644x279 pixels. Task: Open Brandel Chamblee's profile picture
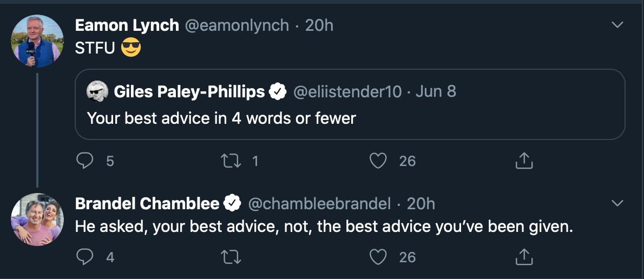tap(37, 220)
